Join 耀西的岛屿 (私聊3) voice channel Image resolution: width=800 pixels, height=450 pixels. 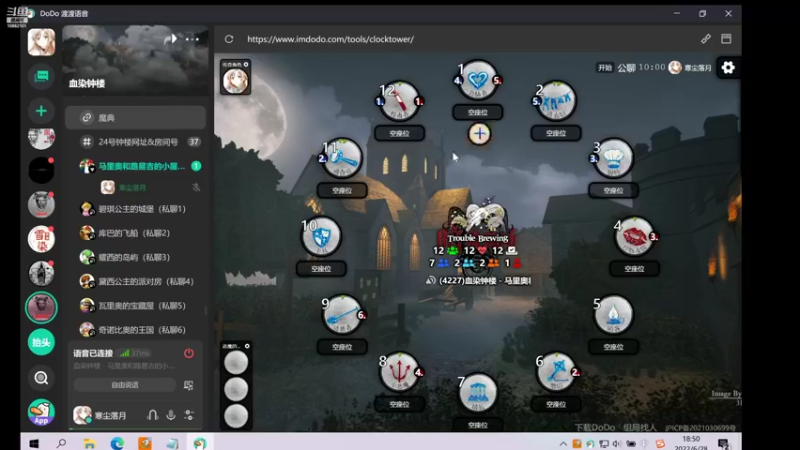tap(135, 257)
